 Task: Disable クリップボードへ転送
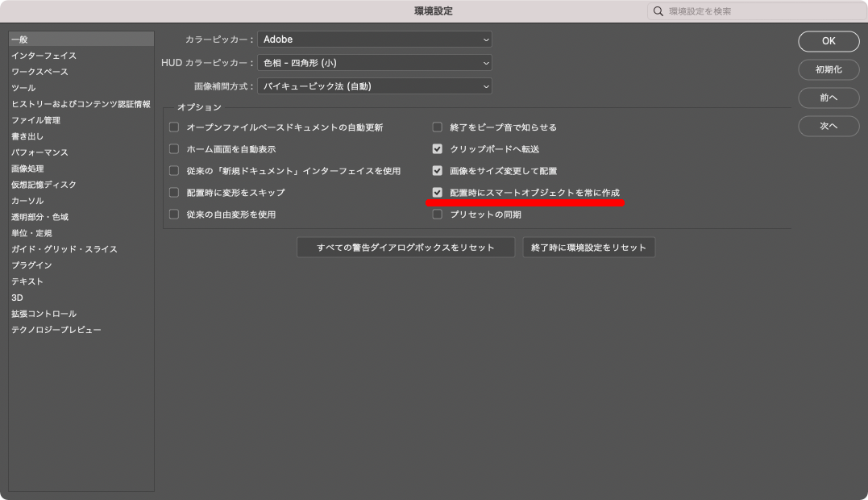pyautogui.click(x=437, y=148)
